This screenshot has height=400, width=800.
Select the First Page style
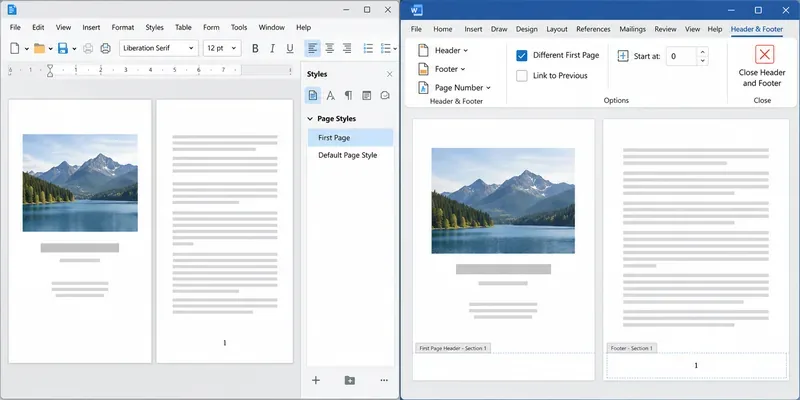point(350,138)
